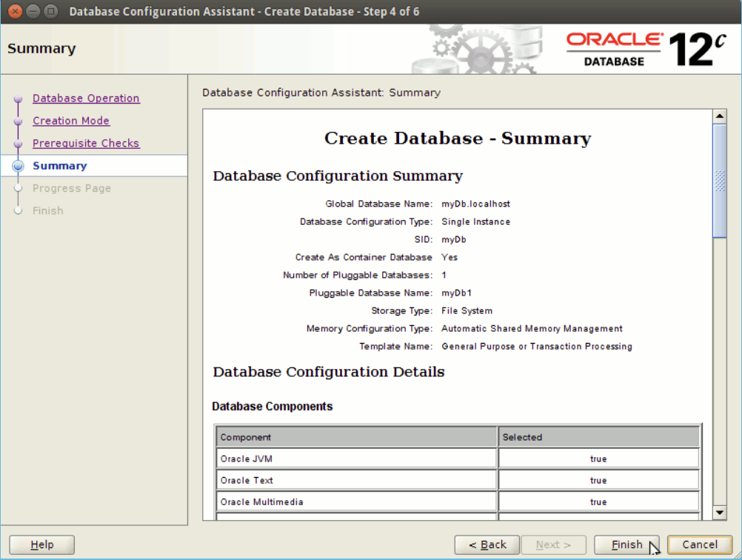Viewport: 742px width, 560px height.
Task: Click the Prerequisite Checks step marker icon
Action: (x=18, y=143)
